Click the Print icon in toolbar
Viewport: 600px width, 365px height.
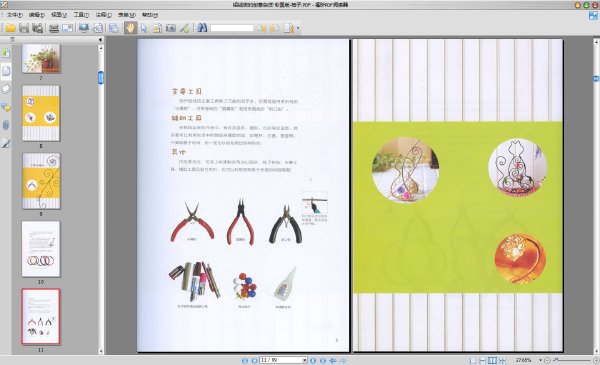pyautogui.click(x=54, y=28)
